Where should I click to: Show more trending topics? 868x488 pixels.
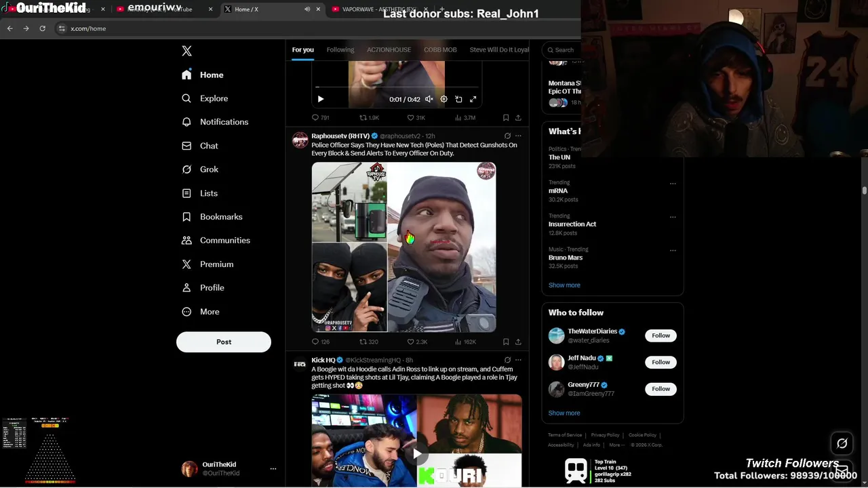tap(564, 285)
